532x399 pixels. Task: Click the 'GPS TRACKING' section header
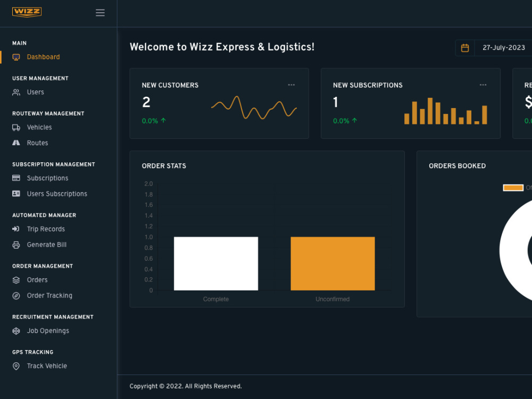pyautogui.click(x=33, y=352)
